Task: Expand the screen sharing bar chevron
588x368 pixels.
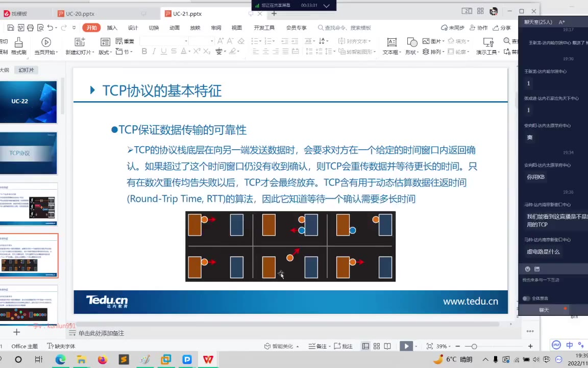Action: click(327, 6)
